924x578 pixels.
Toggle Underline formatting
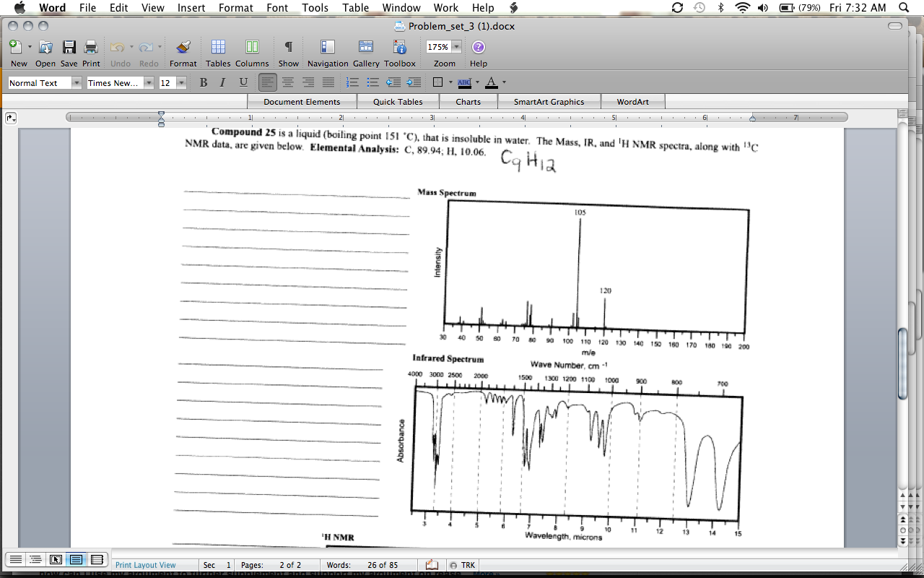tap(243, 83)
